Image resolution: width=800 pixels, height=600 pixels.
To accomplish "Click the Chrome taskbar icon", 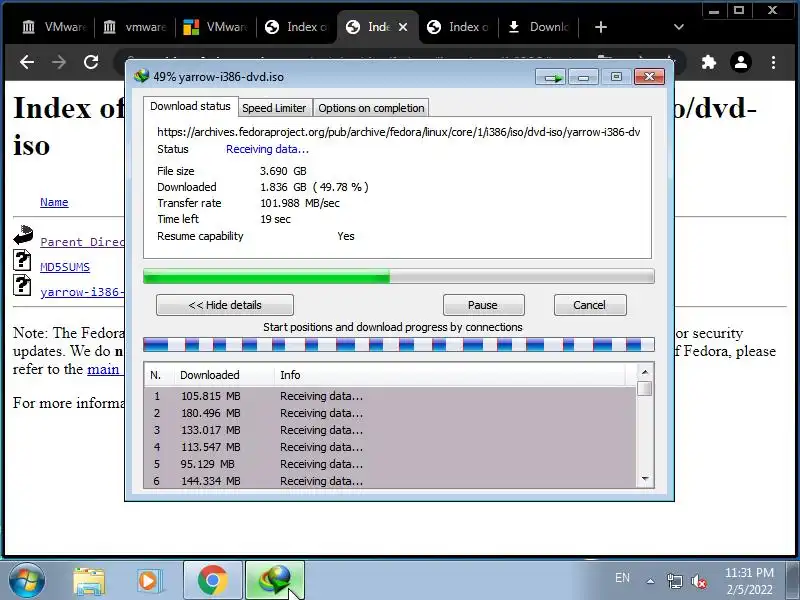I will click(213, 580).
